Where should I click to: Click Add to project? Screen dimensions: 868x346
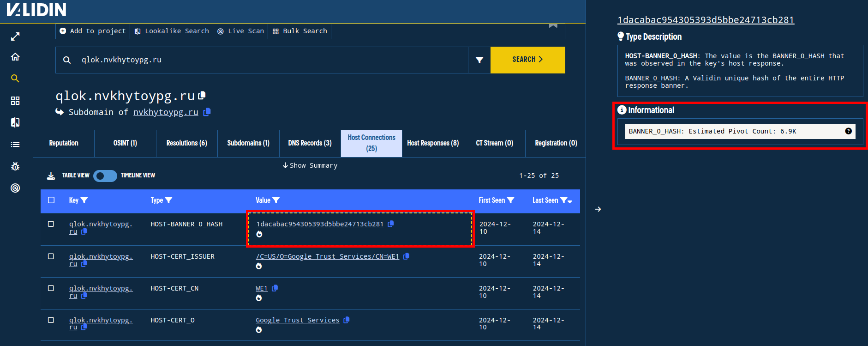93,31
